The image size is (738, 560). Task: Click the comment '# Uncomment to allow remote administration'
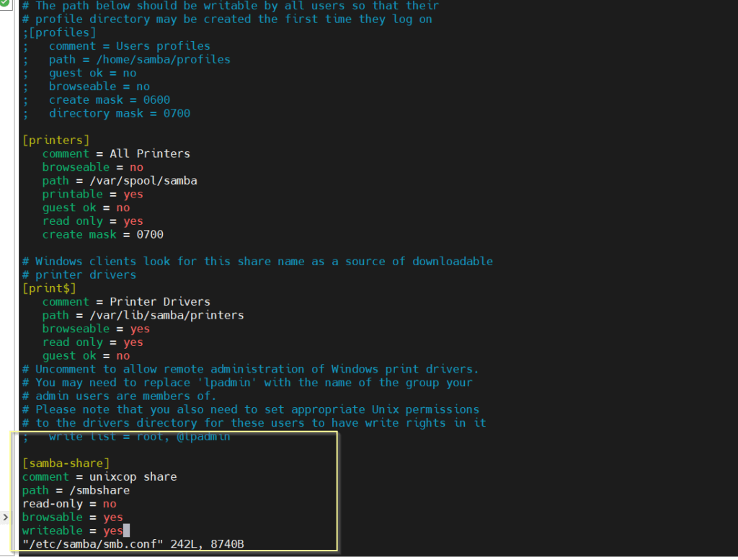click(250, 369)
